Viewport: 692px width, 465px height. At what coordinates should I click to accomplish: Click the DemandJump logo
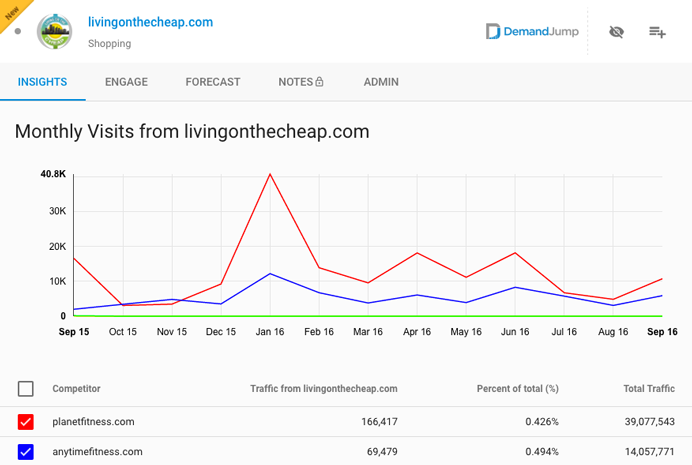(x=532, y=31)
